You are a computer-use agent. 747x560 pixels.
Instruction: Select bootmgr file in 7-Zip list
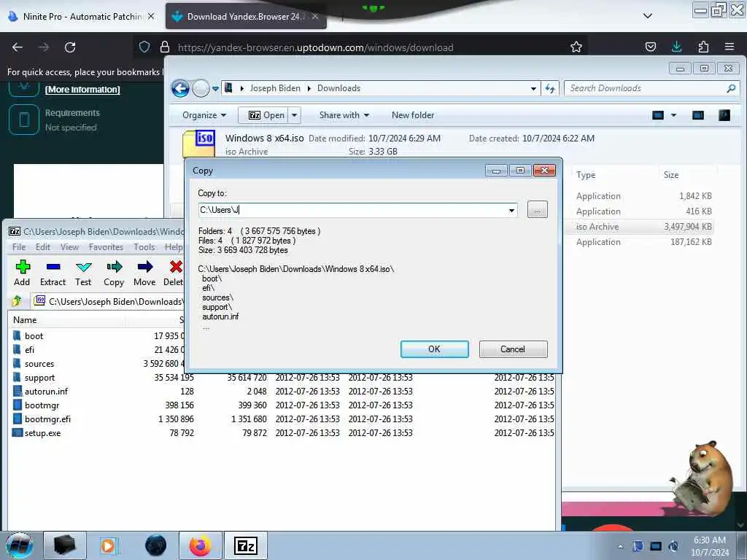point(42,405)
